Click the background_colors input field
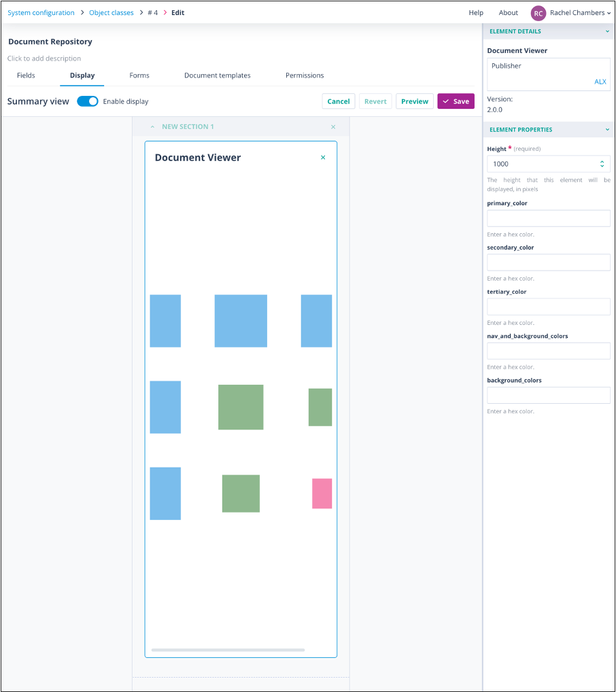Viewport: 616px width, 692px height. pyautogui.click(x=549, y=396)
